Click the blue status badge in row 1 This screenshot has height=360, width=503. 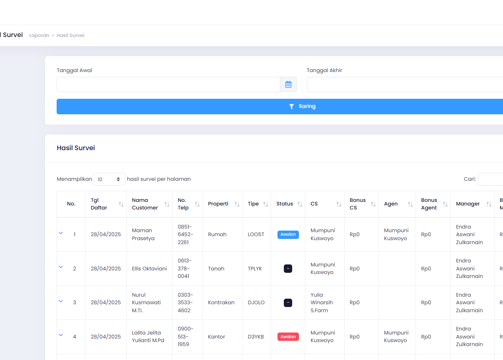point(288,235)
